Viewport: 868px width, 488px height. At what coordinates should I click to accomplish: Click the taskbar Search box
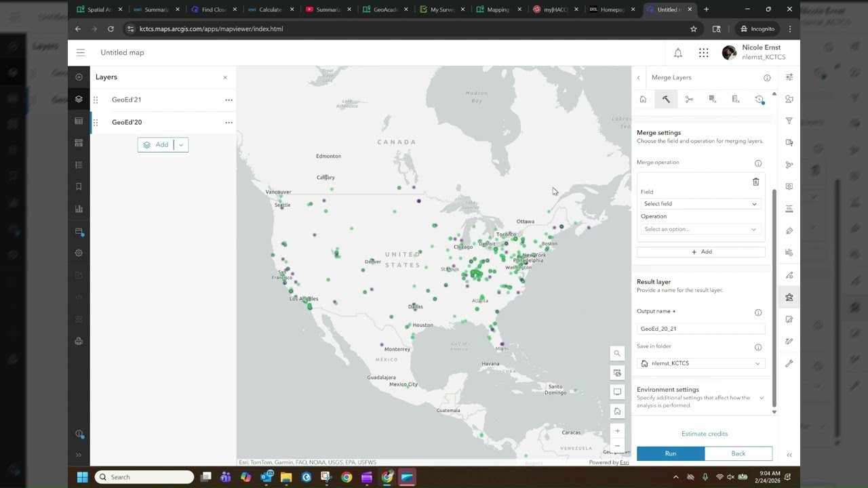click(x=144, y=477)
